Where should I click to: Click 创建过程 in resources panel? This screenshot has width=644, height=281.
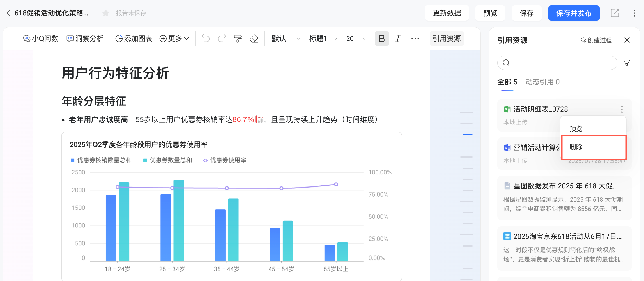(596, 40)
